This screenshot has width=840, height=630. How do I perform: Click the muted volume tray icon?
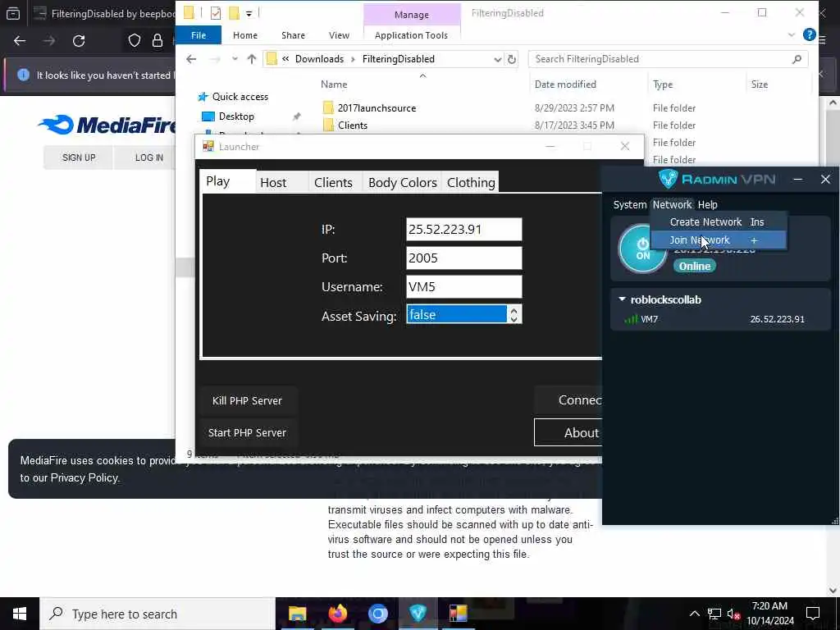(x=734, y=614)
